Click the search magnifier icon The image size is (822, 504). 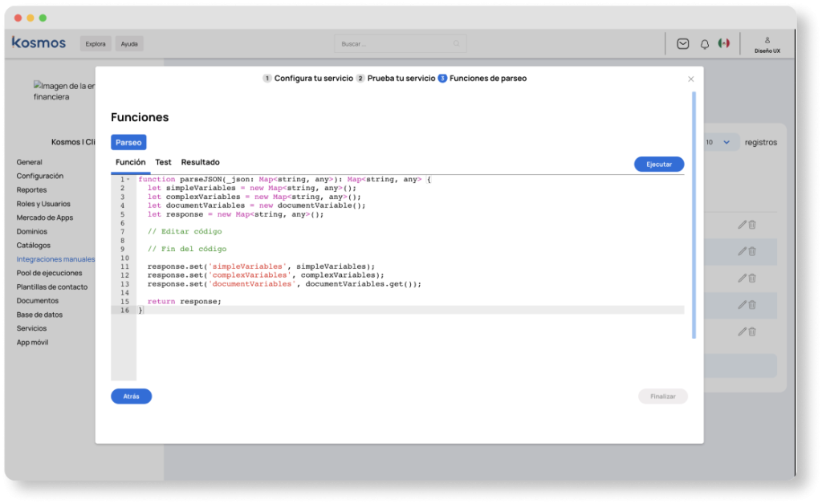(x=456, y=43)
